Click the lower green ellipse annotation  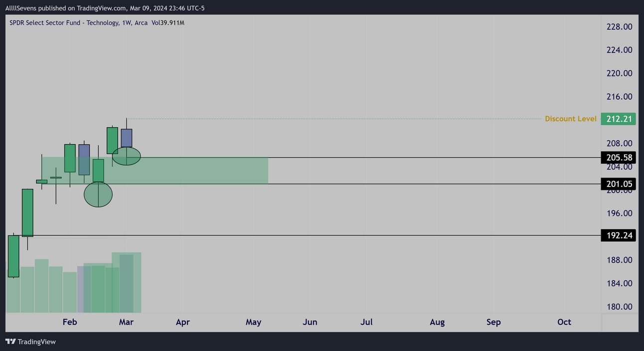point(98,194)
